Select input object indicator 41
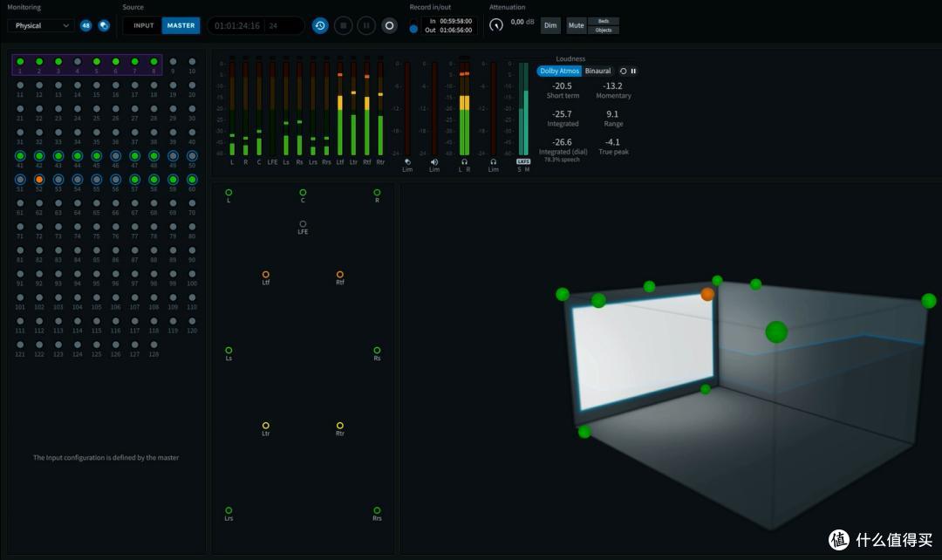 pos(20,156)
